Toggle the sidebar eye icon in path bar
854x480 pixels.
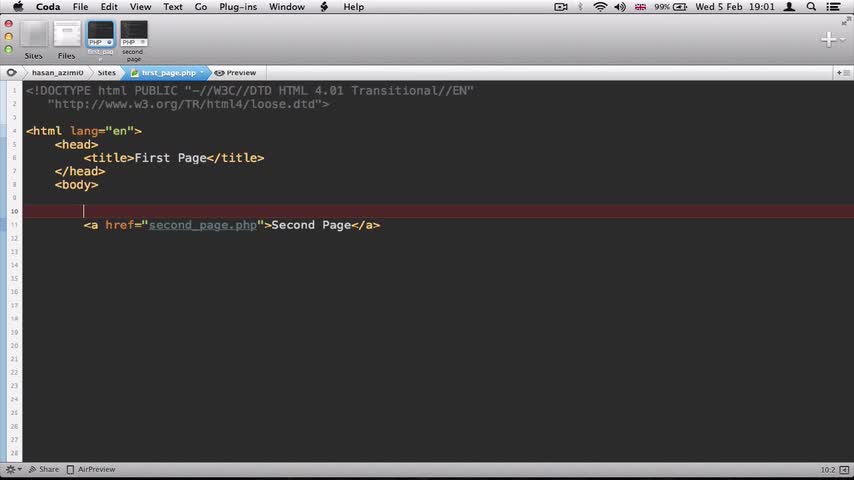(x=11, y=72)
